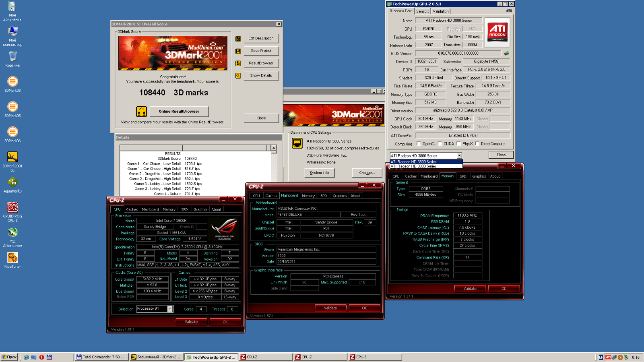Viewport: 644px width, 362px height.
Task: Launch RivaTuner from the desktop
Action: 12,260
